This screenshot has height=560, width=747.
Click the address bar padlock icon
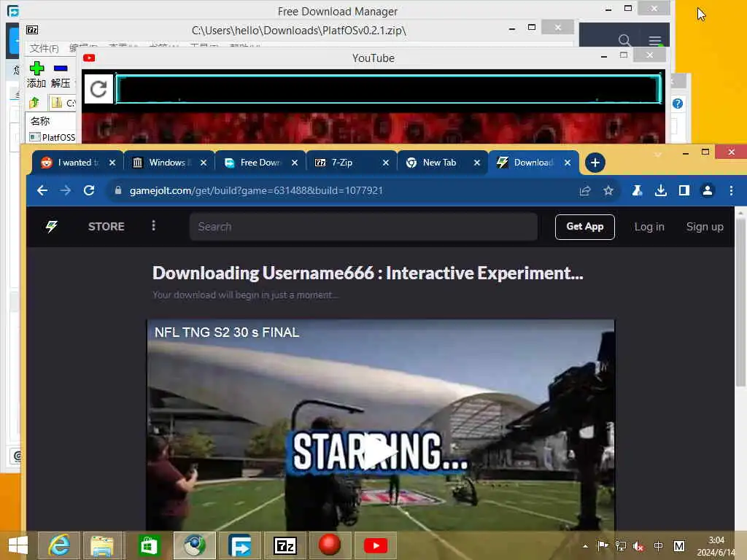[118, 190]
